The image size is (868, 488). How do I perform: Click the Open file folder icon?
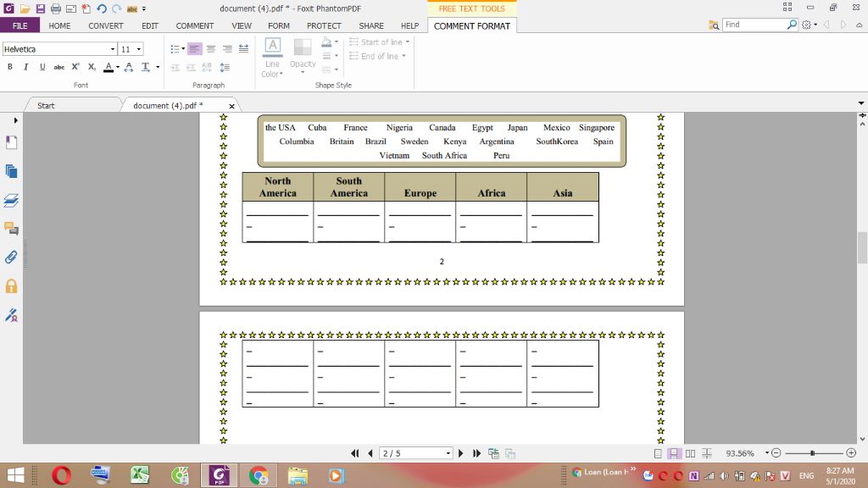tap(25, 8)
